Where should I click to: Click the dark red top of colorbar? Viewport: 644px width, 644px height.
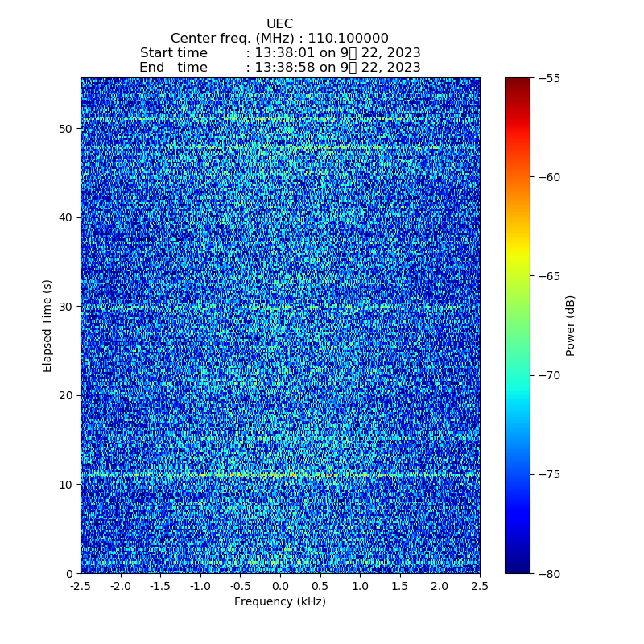518,81
